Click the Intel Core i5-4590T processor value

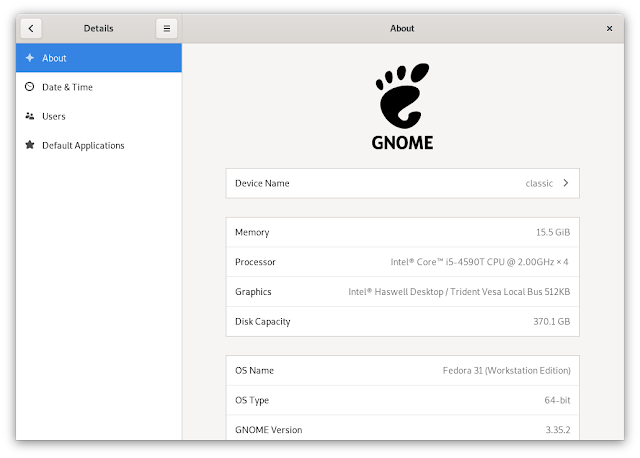coord(480,262)
